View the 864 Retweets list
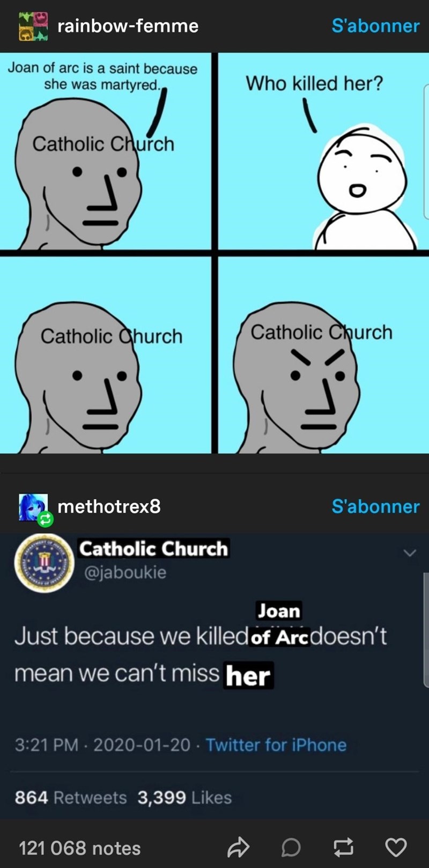 (71, 798)
